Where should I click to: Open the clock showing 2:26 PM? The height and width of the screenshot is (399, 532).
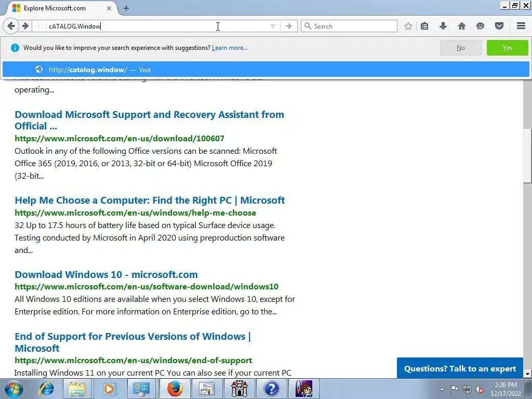(x=506, y=389)
